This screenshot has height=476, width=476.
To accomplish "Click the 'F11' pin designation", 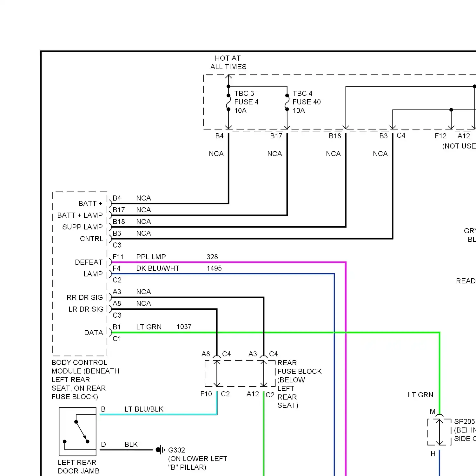I will tap(118, 257).
